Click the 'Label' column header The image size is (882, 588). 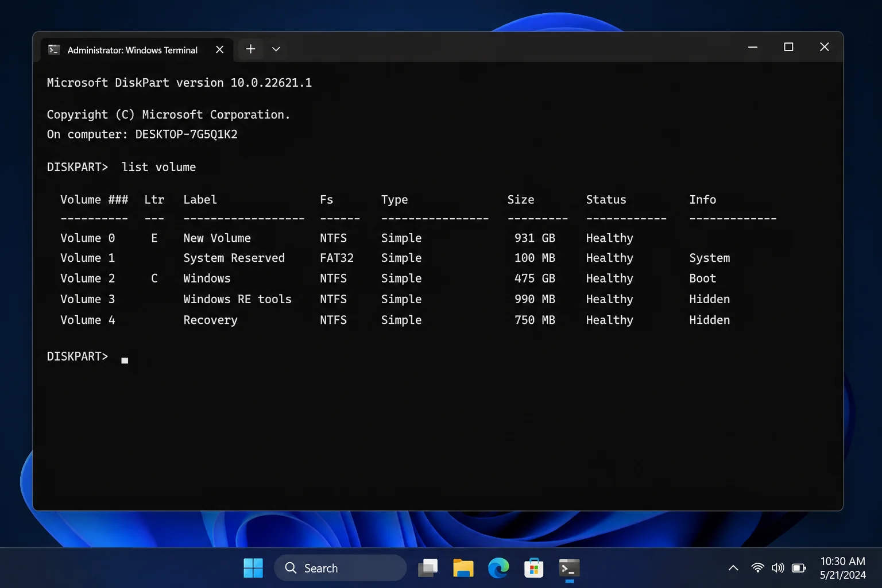200,199
